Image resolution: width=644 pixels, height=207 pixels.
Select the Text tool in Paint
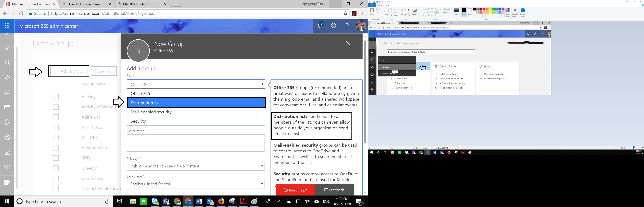[409, 10]
